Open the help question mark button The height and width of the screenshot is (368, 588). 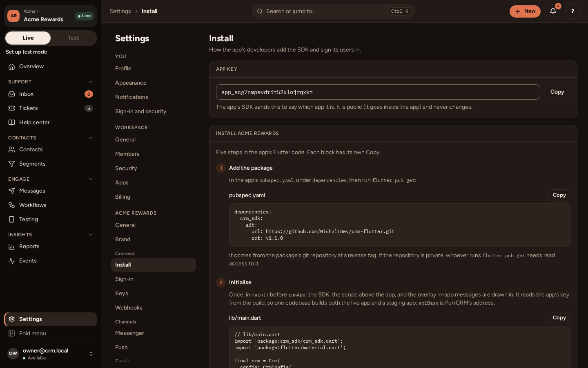click(572, 11)
